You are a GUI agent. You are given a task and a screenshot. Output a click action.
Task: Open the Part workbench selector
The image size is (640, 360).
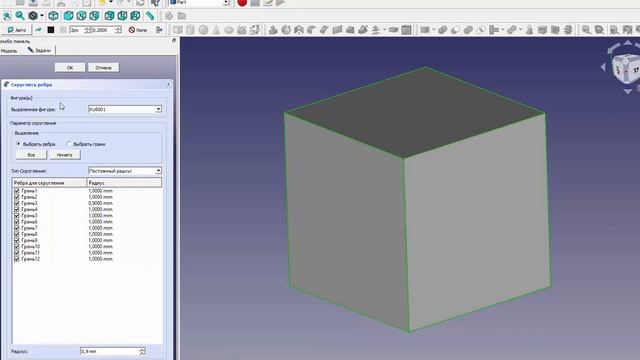[x=199, y=2]
